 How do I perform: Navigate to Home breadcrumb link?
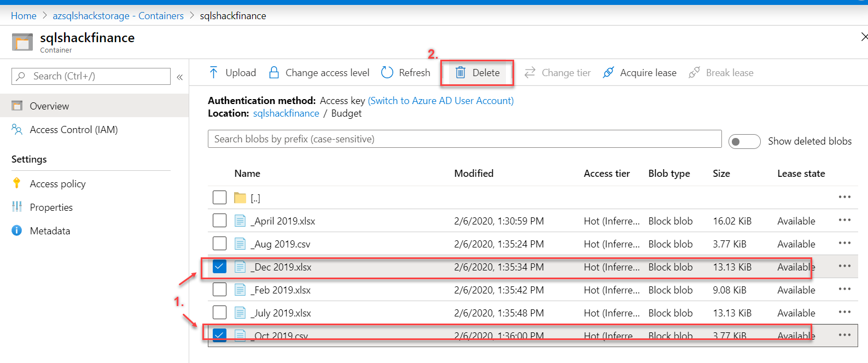(x=24, y=16)
